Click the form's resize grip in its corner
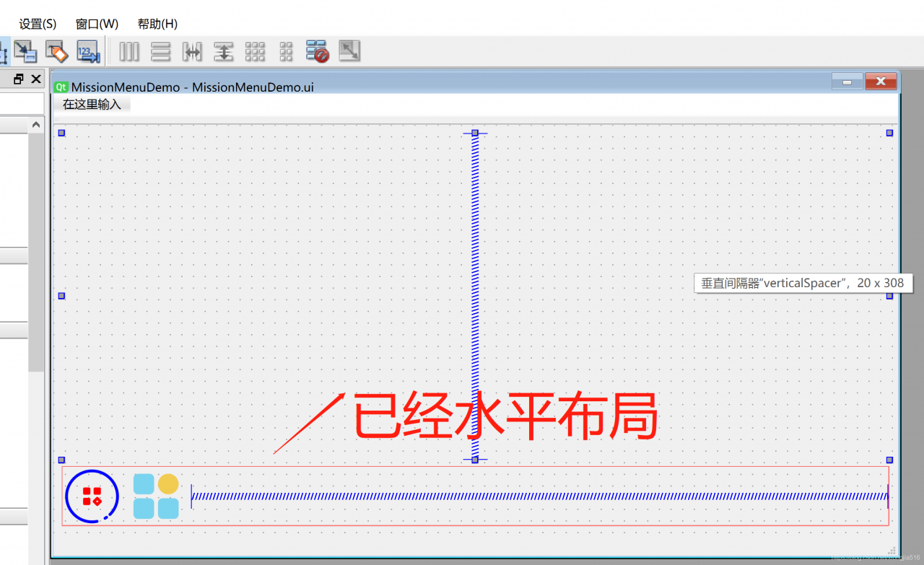924x565 pixels. click(x=892, y=551)
